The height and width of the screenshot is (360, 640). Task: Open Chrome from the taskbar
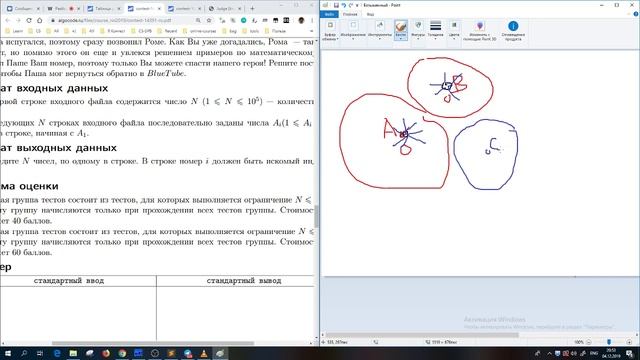[x=122, y=353]
